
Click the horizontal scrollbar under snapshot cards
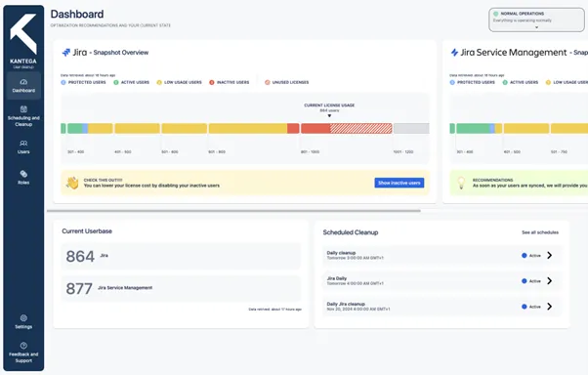point(233,211)
